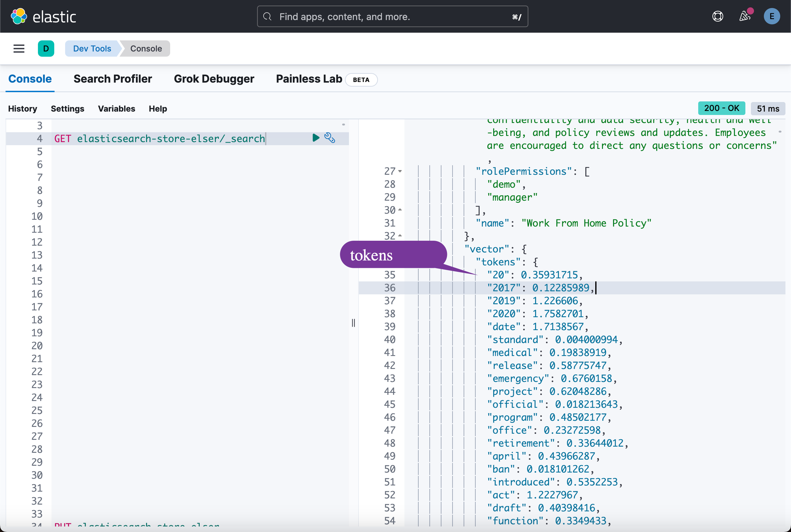This screenshot has height=532, width=791.
Task: Open the query History
Action: (x=23, y=108)
